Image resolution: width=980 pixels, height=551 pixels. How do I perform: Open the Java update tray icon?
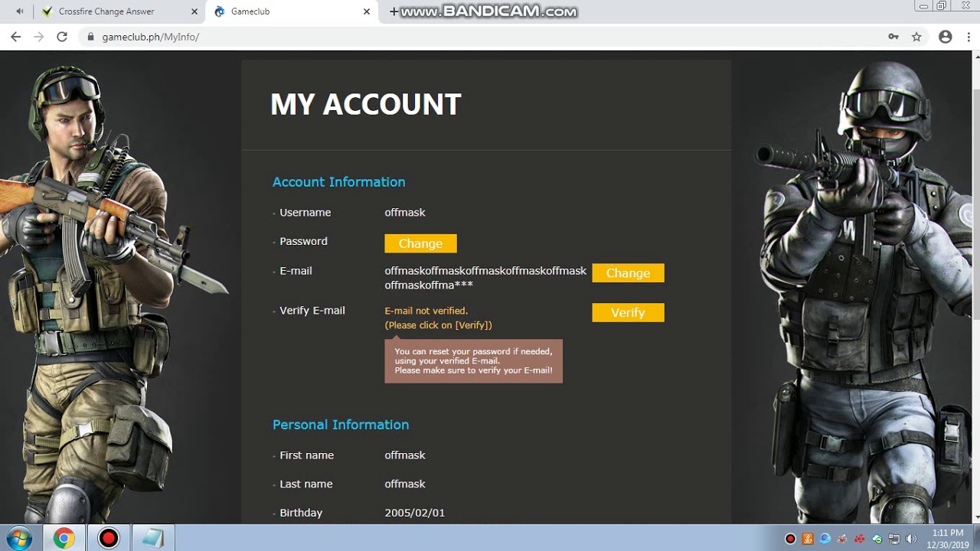(x=808, y=539)
